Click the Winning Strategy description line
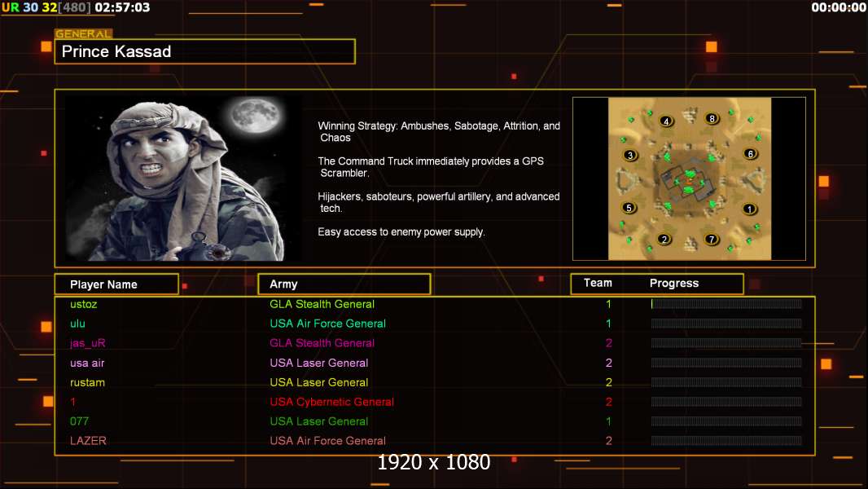The height and width of the screenshot is (489, 868). pyautogui.click(x=439, y=132)
